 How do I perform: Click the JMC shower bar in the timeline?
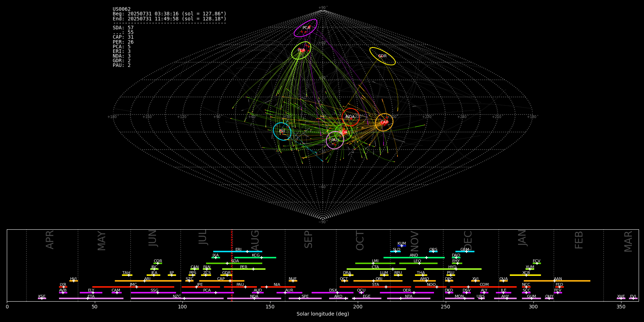133,287
